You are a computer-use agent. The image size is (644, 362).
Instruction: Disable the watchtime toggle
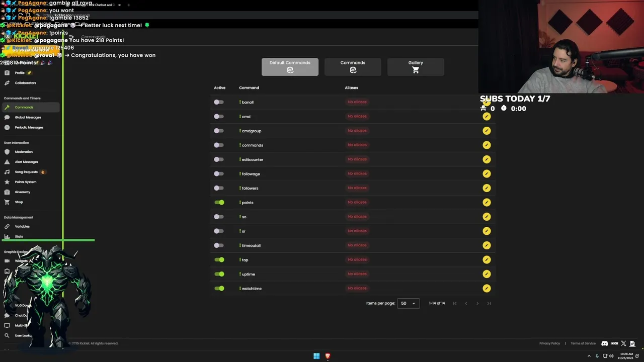click(x=219, y=288)
